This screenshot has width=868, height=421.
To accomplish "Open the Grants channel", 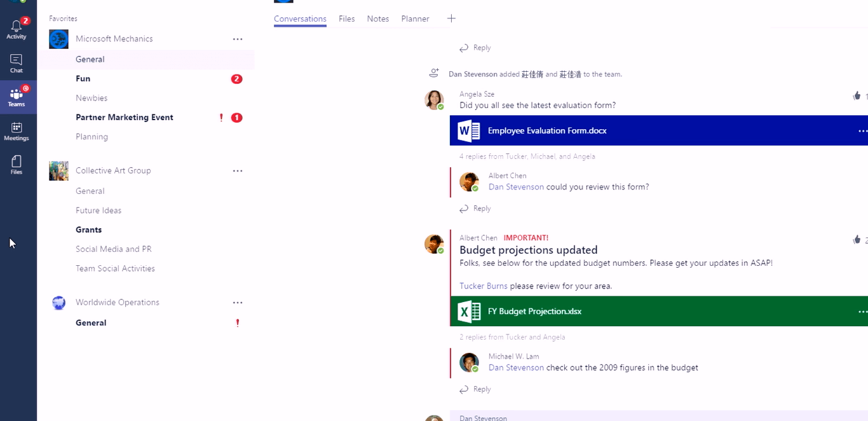I will pyautogui.click(x=89, y=230).
